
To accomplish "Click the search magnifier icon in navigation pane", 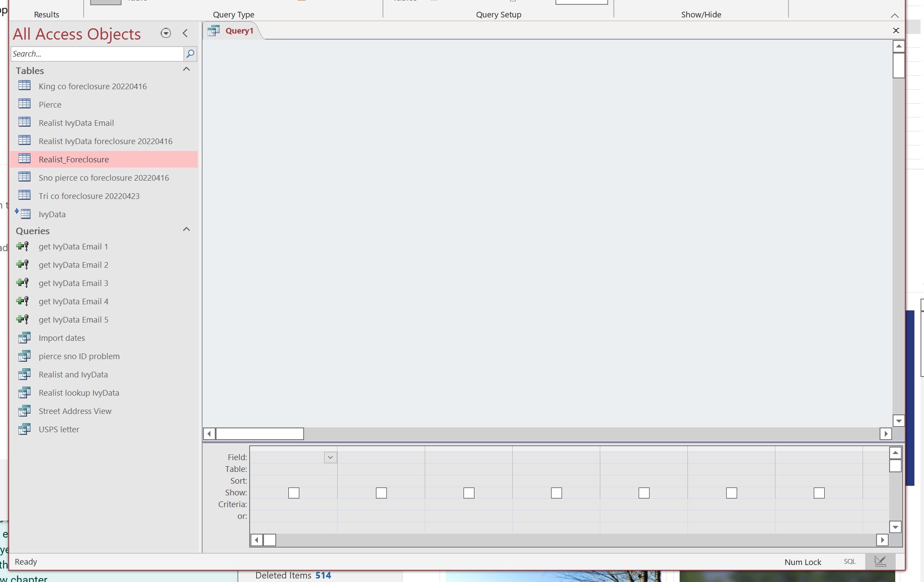I will pos(190,54).
